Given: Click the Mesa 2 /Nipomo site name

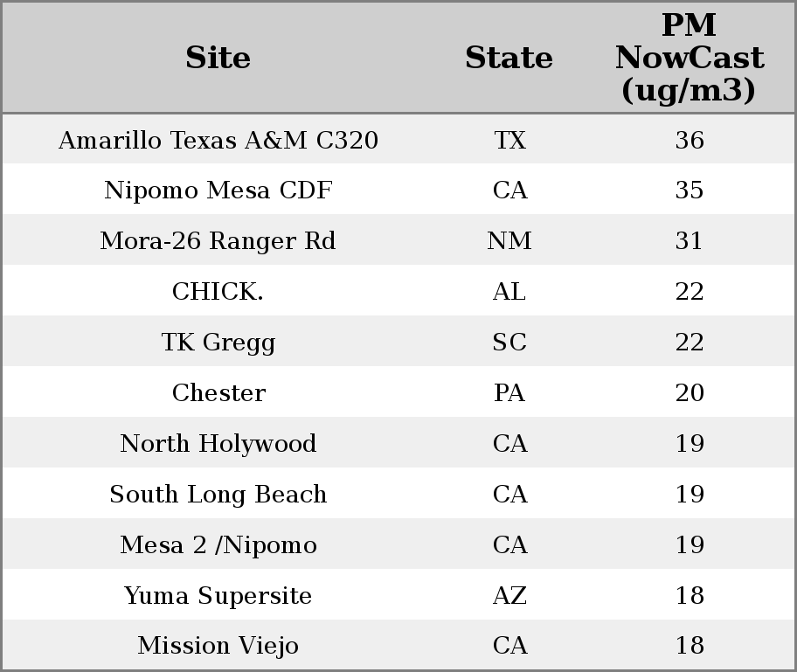Looking at the screenshot, I should point(218,545).
